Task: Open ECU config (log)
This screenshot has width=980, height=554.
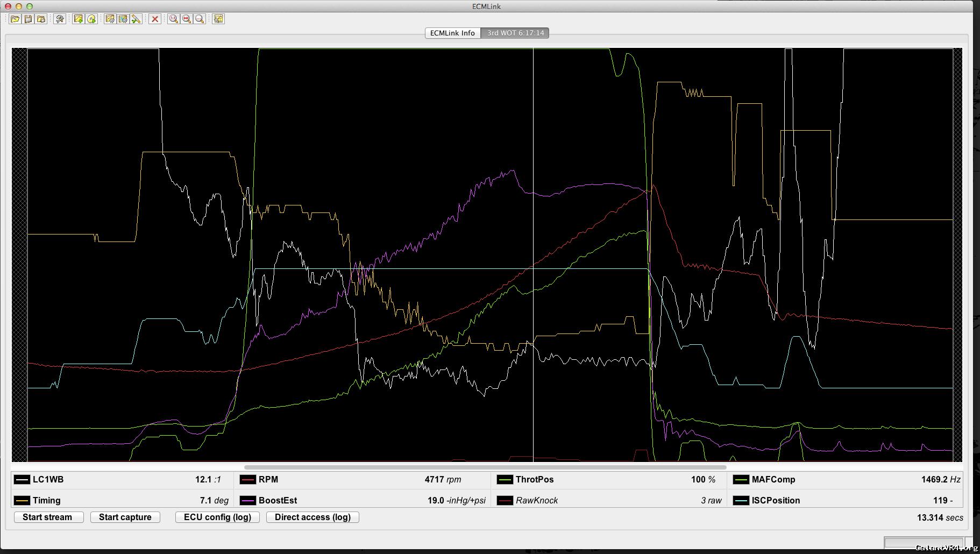Action: coord(217,517)
